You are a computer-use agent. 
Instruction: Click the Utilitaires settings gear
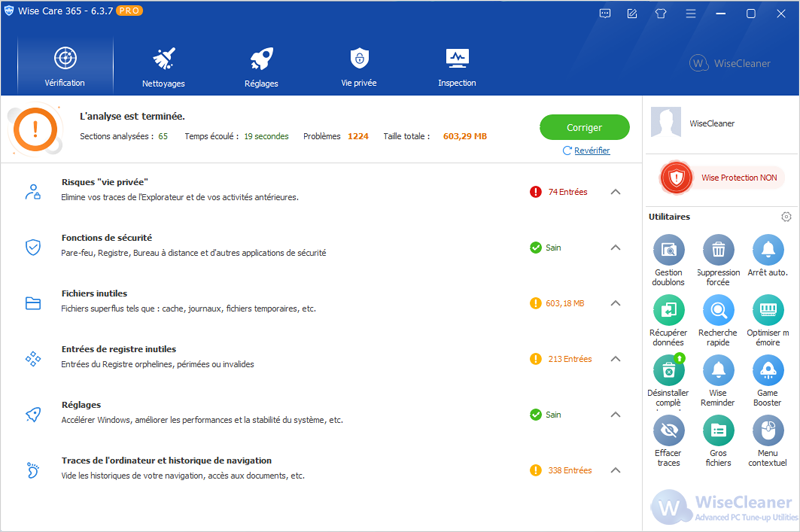786,217
